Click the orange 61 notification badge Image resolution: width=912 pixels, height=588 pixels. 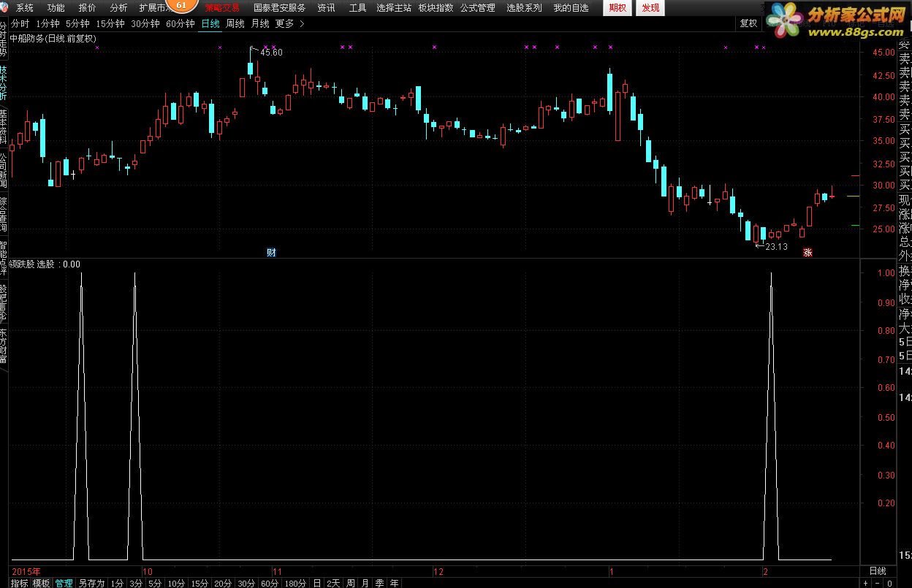(182, 5)
